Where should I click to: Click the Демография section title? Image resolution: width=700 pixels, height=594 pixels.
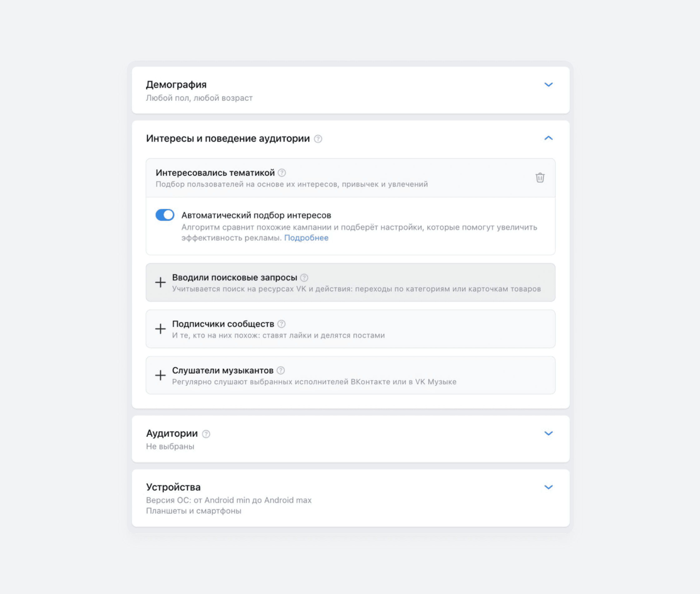(x=176, y=84)
